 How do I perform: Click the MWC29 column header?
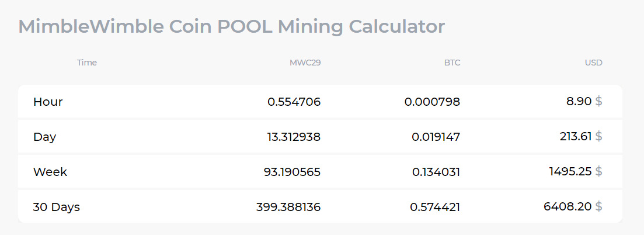coord(305,63)
